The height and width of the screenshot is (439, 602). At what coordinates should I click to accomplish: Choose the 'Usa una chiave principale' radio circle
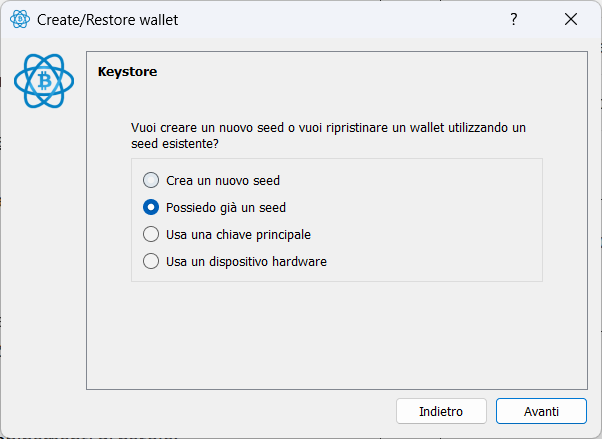[x=151, y=234]
